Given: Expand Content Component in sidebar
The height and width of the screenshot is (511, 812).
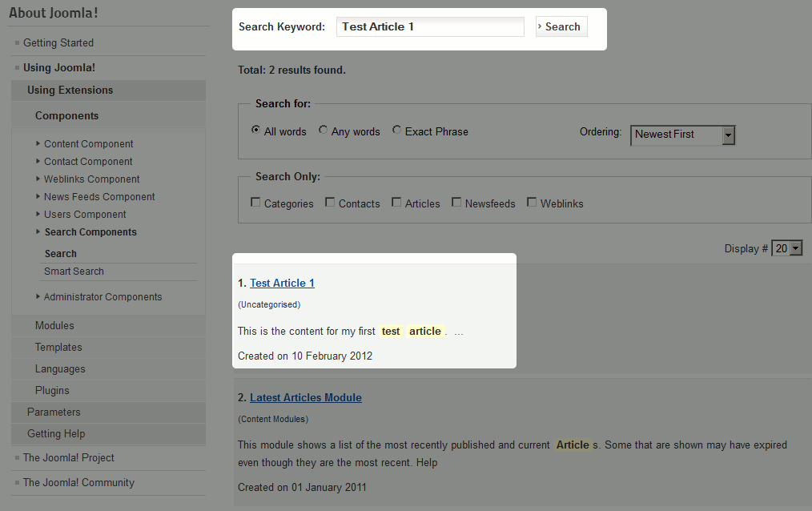Looking at the screenshot, I should (x=88, y=144).
